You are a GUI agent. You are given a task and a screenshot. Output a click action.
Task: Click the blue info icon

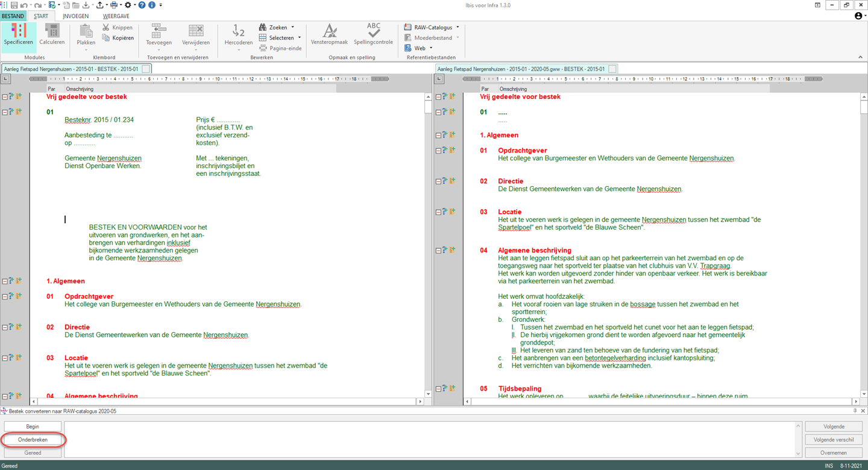(151, 5)
